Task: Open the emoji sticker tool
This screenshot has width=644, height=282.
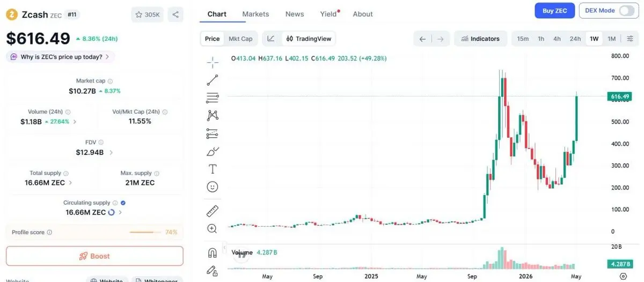Action: [213, 187]
